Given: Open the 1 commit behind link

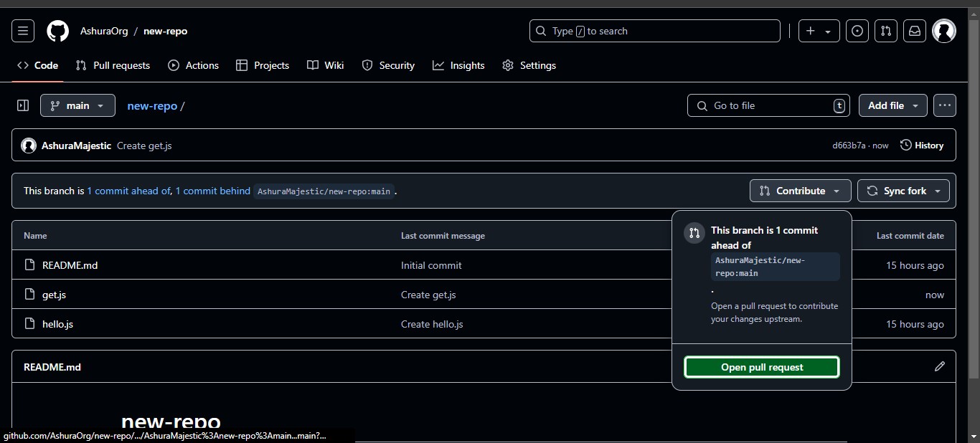Looking at the screenshot, I should point(213,191).
